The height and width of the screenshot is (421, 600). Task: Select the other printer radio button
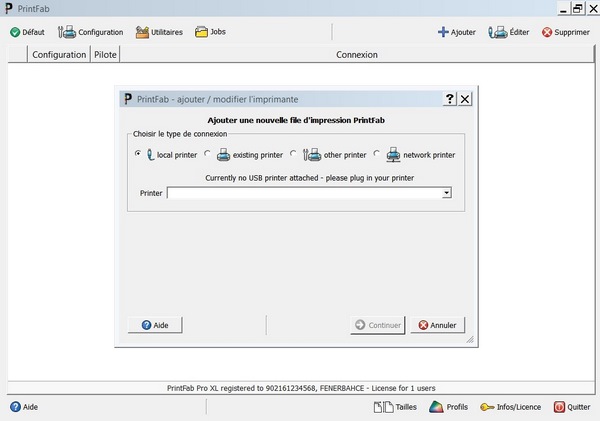293,153
